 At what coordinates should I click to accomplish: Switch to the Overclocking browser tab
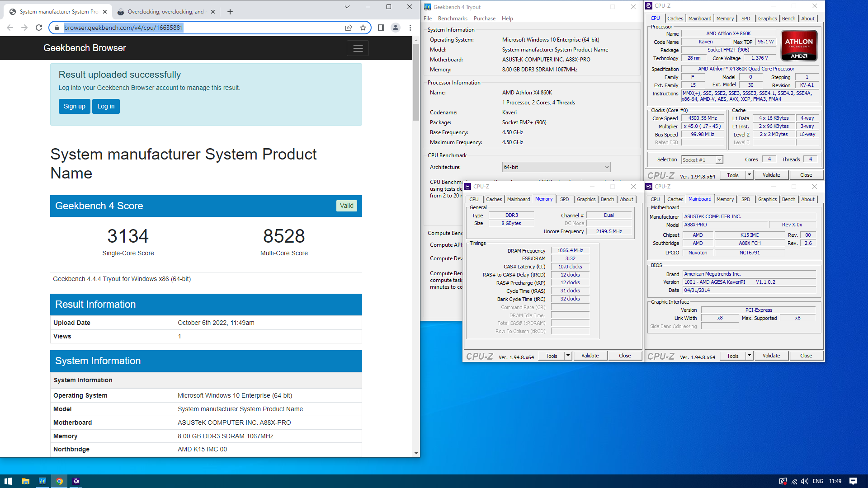click(165, 12)
